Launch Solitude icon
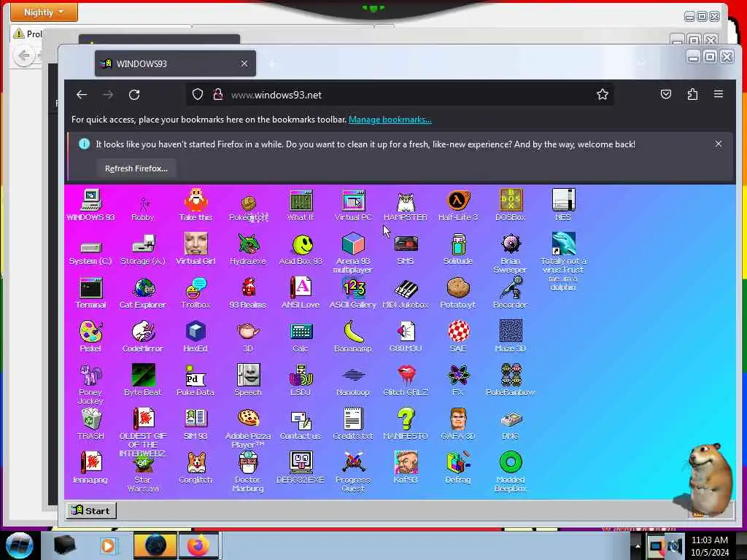747x560 pixels. point(458,249)
